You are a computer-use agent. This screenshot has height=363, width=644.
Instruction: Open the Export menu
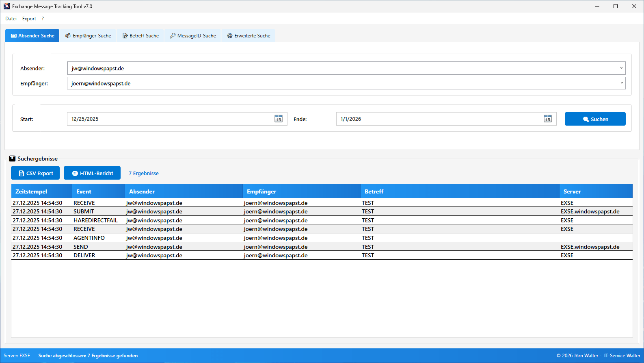29,19
